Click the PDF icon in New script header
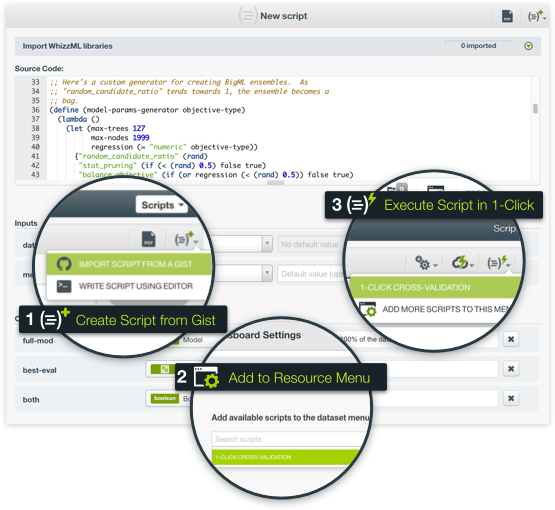This screenshot has width=555, height=510. [507, 16]
